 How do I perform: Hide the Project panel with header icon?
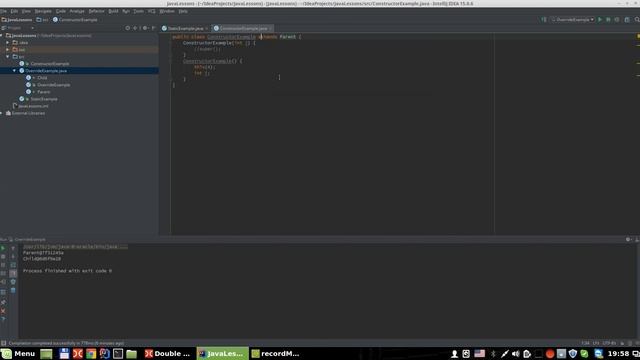tap(153, 28)
